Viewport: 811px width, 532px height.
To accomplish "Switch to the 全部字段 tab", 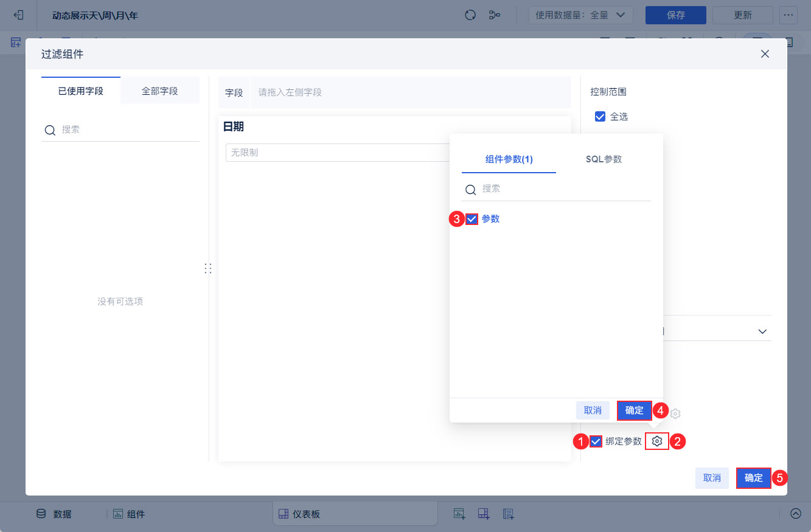I will [x=160, y=91].
